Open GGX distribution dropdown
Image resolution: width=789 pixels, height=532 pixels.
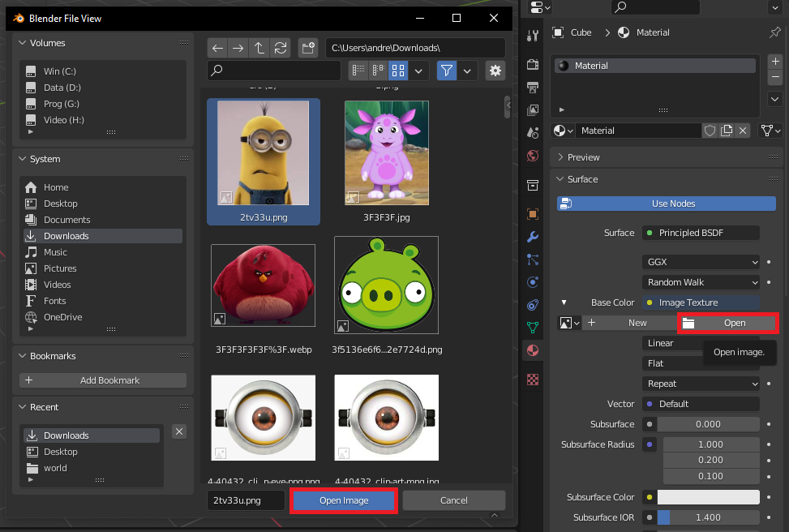pos(701,262)
